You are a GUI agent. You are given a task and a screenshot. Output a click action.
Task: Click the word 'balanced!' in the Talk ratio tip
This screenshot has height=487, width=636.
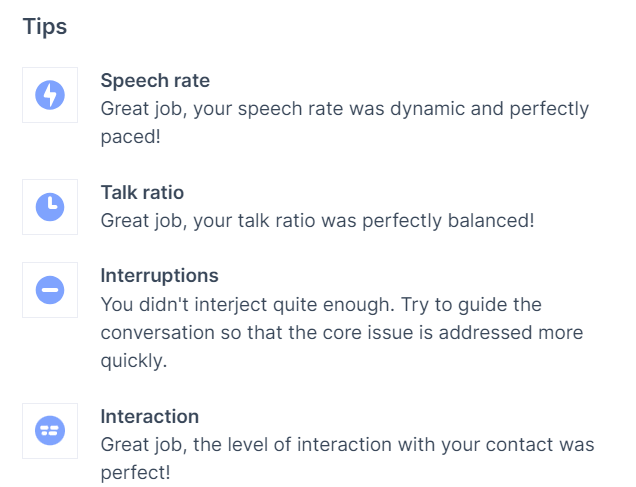491,221
